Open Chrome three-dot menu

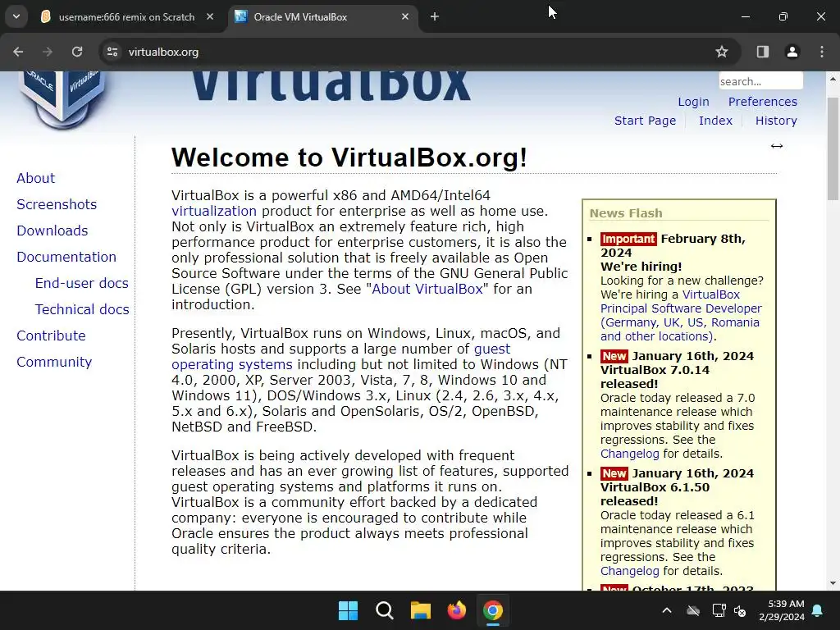tap(822, 52)
